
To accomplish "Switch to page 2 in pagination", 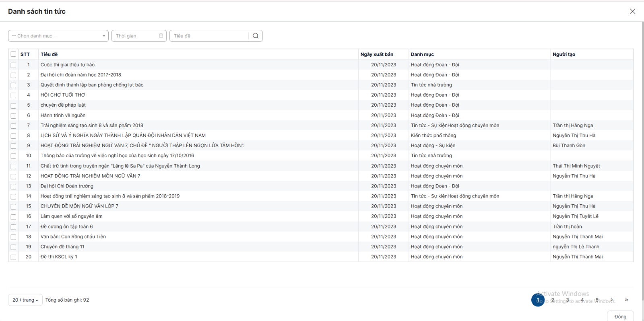I will pos(553,300).
